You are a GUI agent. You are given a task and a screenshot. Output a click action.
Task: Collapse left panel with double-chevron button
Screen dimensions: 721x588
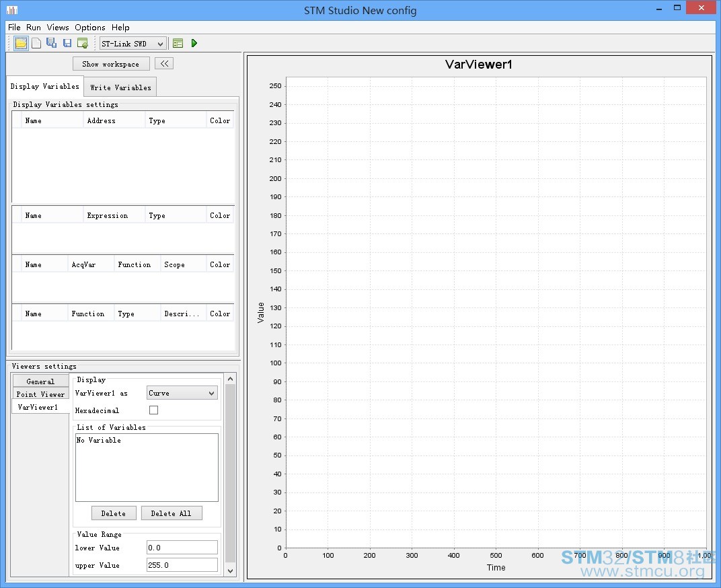(x=164, y=63)
